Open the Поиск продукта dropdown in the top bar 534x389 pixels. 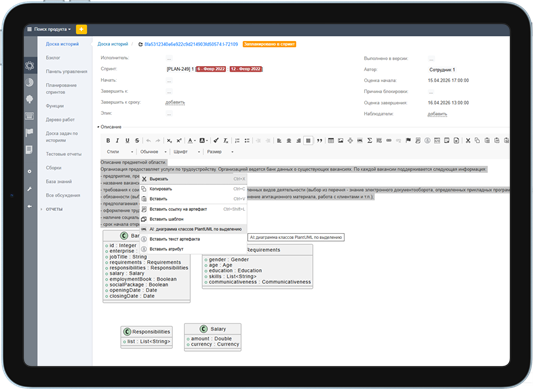tap(49, 29)
